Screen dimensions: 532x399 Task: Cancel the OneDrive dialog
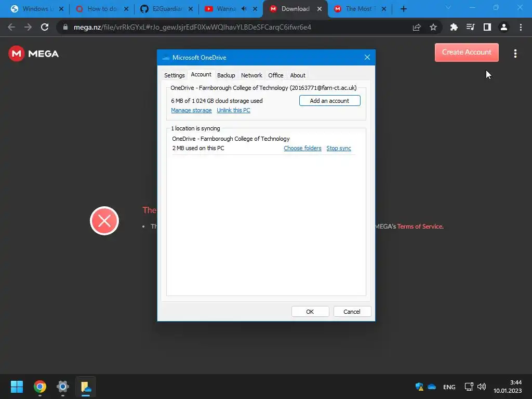point(352,312)
